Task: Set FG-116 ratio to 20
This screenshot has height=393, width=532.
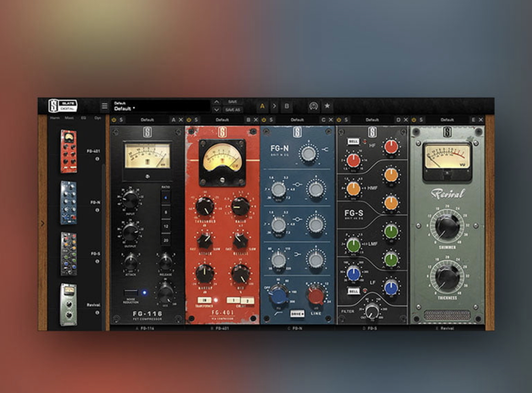Action: (x=166, y=240)
